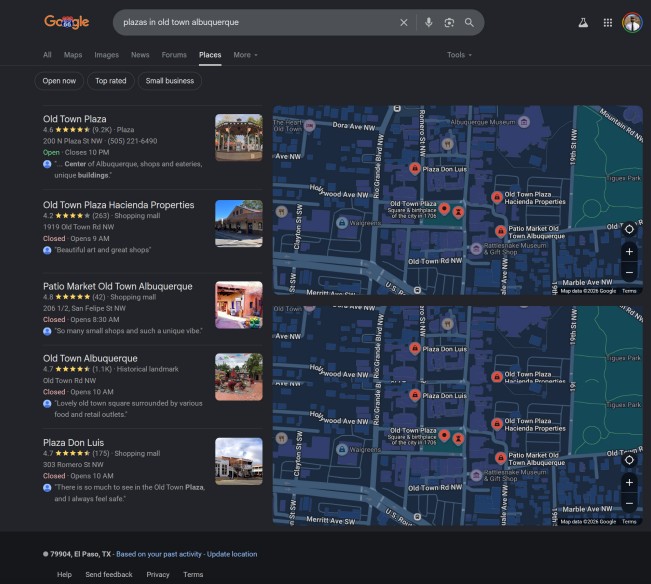
Task: Open search by image camera icon
Action: coord(449,22)
